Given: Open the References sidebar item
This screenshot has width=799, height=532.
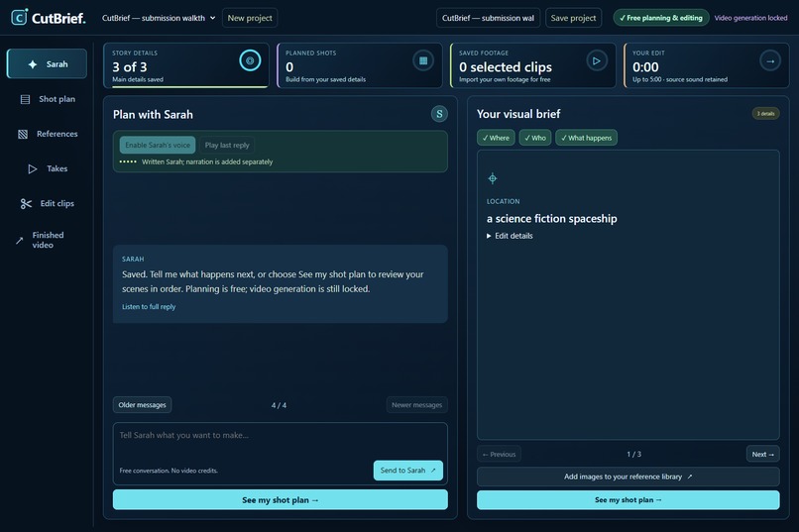Looking at the screenshot, I should 47,134.
